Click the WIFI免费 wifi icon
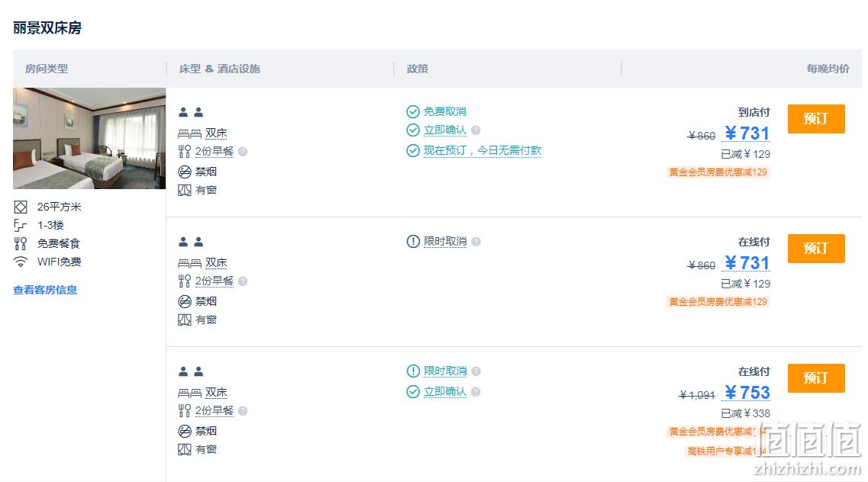Screen dimensions: 868x482 point(21,262)
